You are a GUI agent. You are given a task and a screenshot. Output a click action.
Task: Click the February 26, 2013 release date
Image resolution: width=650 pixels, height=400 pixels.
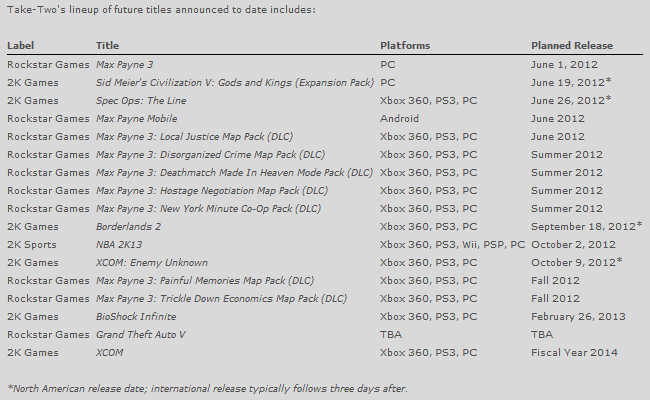pyautogui.click(x=578, y=317)
